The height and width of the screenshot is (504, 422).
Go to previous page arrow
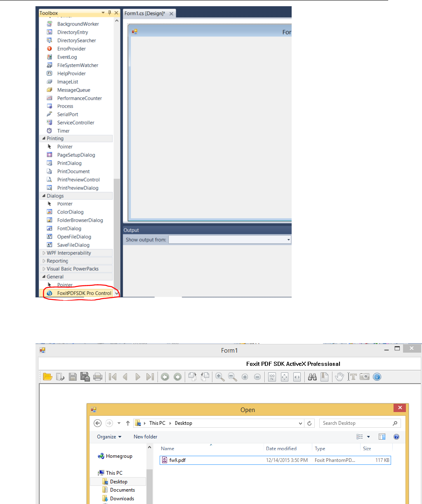point(125,377)
